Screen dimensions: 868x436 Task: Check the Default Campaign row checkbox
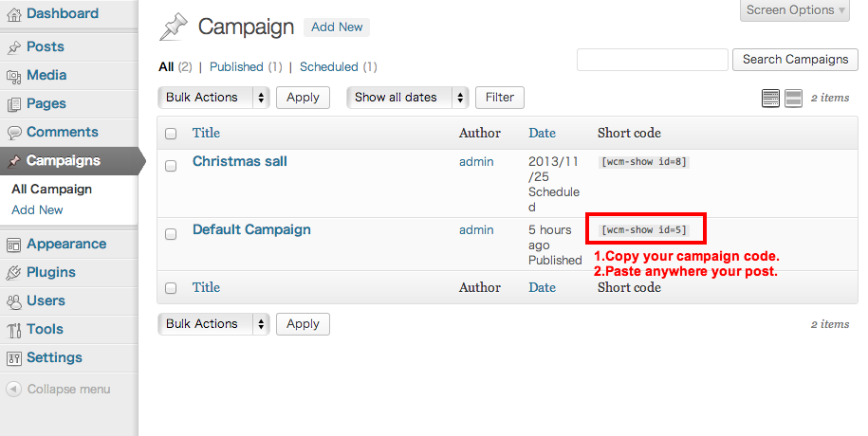click(171, 234)
